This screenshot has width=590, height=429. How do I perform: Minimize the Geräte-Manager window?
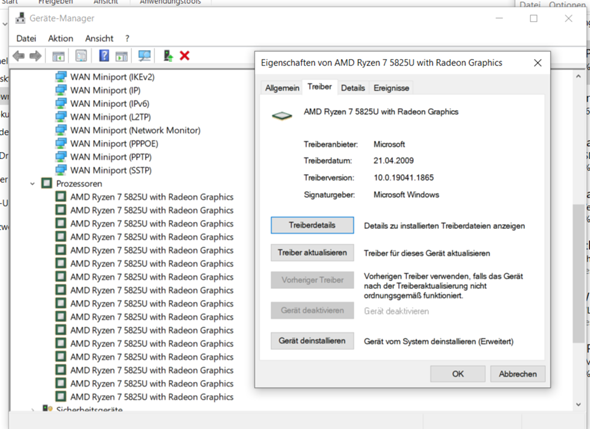tap(499, 18)
